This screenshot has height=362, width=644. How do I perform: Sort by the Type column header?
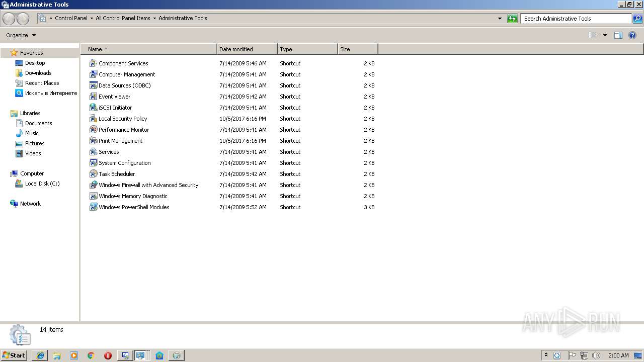pyautogui.click(x=307, y=49)
